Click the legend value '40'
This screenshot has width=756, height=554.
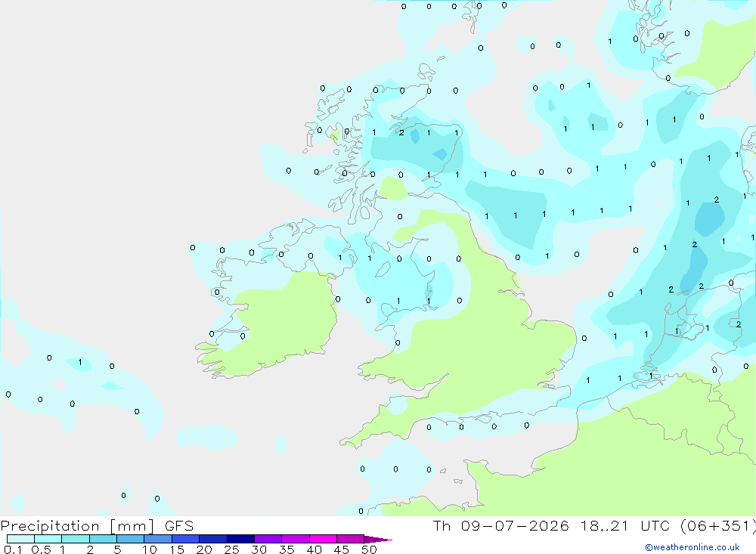tap(314, 549)
